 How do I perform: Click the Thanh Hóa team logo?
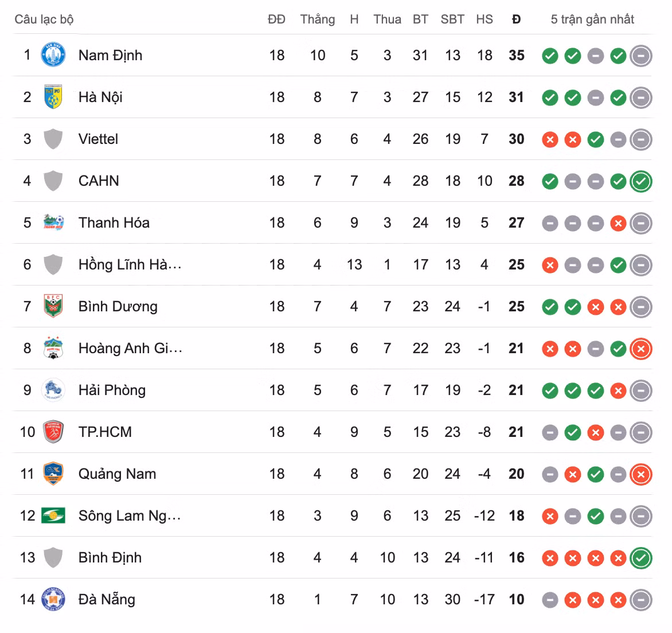[x=53, y=222]
